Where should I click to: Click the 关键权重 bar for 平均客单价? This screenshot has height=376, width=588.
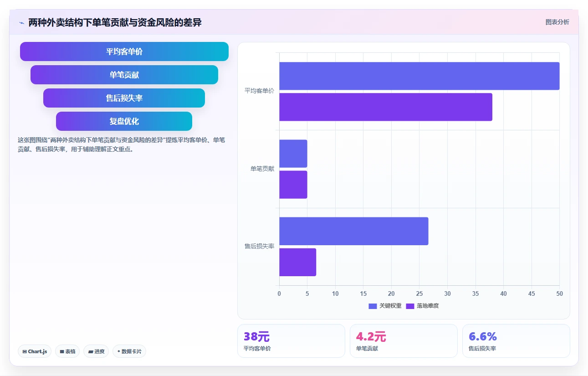tap(419, 76)
